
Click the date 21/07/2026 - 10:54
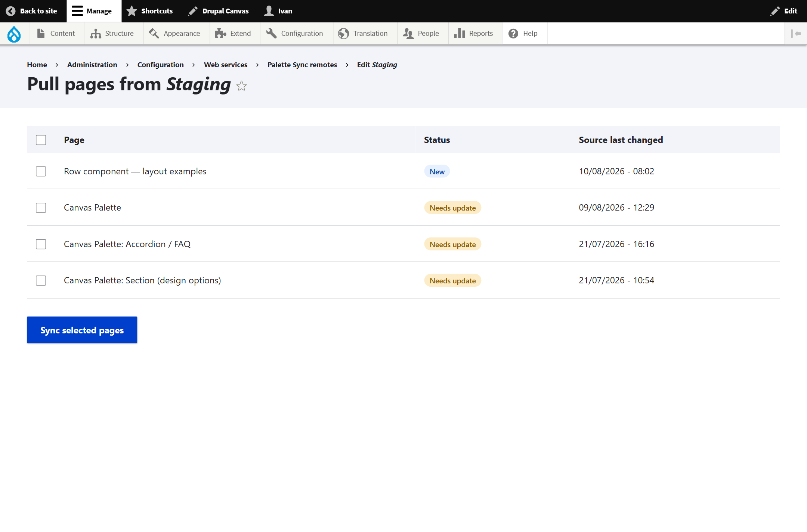(x=616, y=280)
